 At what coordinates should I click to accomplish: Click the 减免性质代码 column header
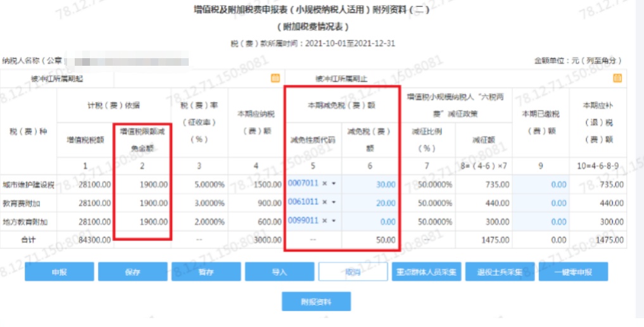click(313, 140)
